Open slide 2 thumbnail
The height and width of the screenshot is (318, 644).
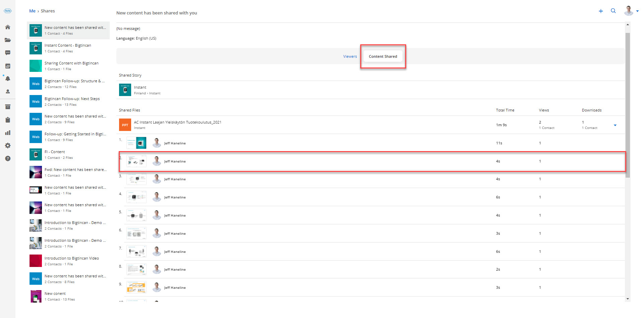136,161
